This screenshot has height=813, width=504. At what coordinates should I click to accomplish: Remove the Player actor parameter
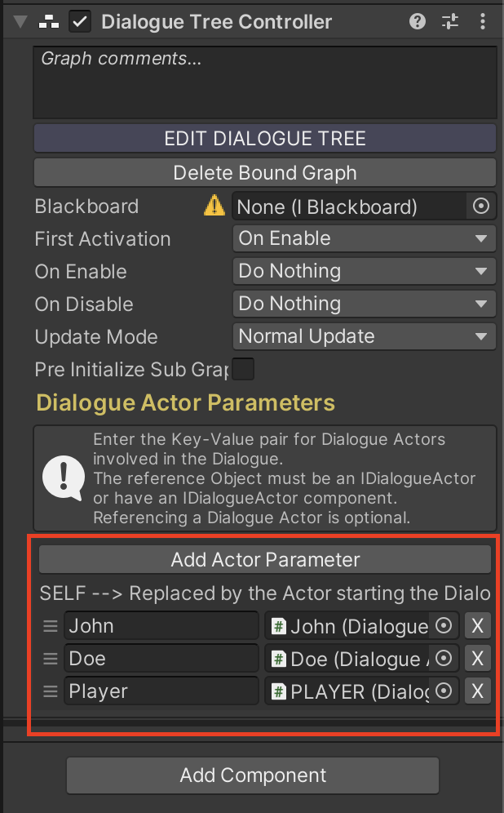tap(478, 691)
